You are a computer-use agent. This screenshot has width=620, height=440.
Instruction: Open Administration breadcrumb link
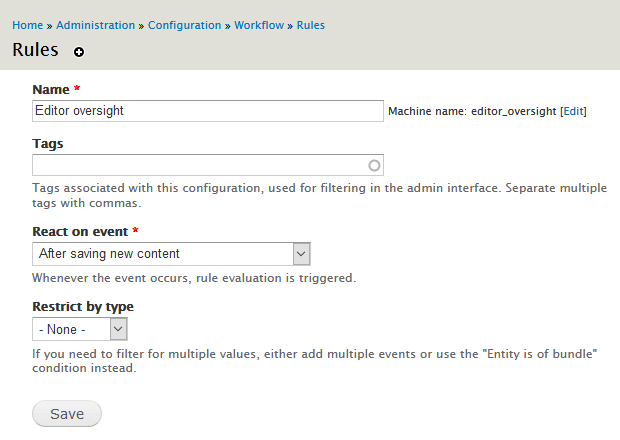(96, 25)
